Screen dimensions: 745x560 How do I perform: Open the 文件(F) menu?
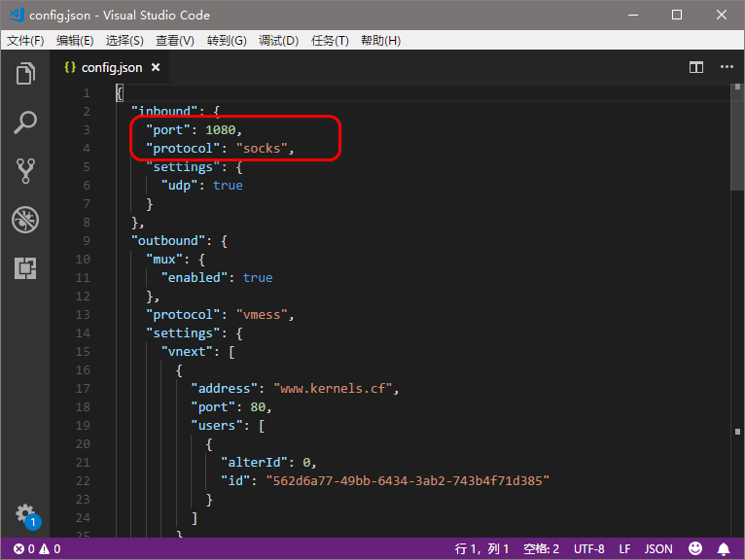25,41
